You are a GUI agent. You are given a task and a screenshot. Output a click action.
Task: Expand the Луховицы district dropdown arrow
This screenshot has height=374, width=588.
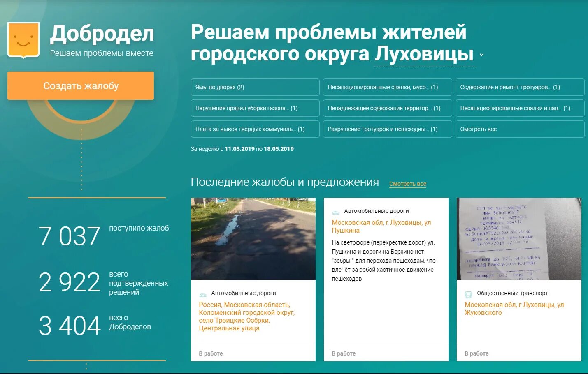[x=482, y=55]
